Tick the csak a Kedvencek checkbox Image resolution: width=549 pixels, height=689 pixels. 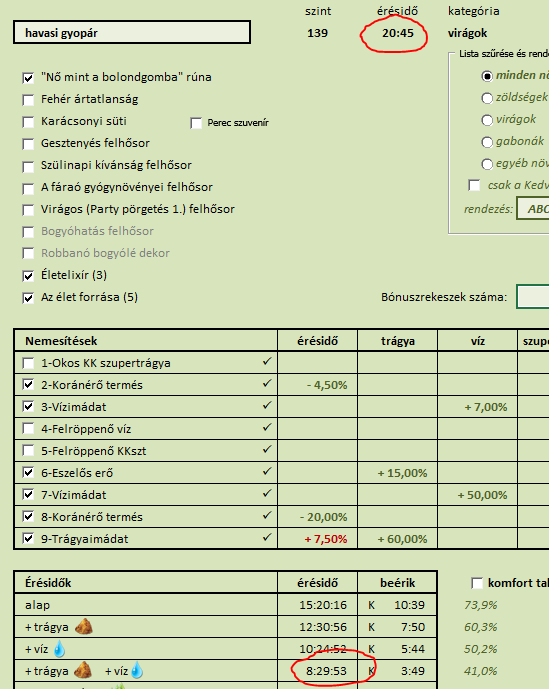pos(474,185)
